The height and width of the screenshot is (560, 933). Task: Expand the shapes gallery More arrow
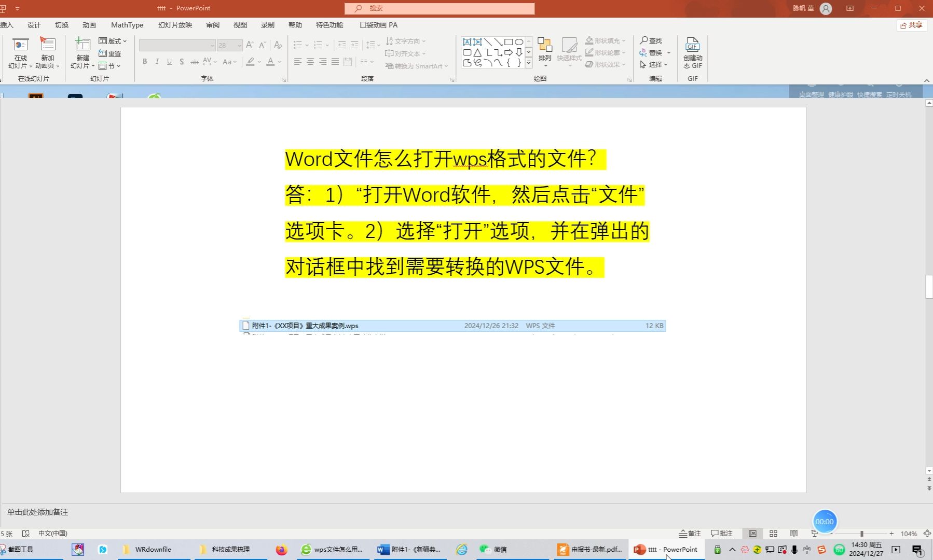pos(529,63)
